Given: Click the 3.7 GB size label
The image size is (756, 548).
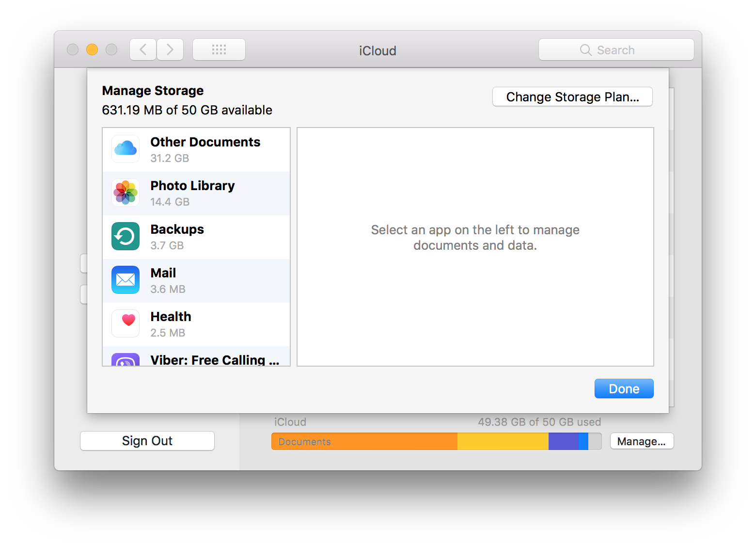Looking at the screenshot, I should pos(167,245).
